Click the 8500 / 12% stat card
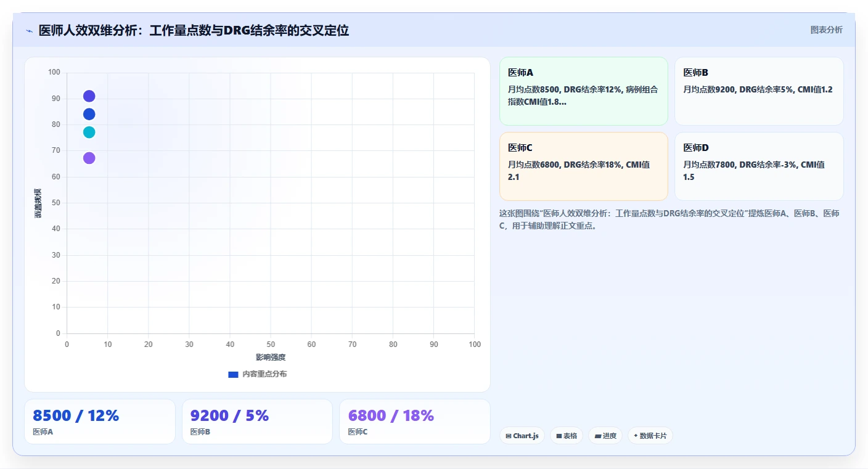Screen dimensions: 868x469 100,422
